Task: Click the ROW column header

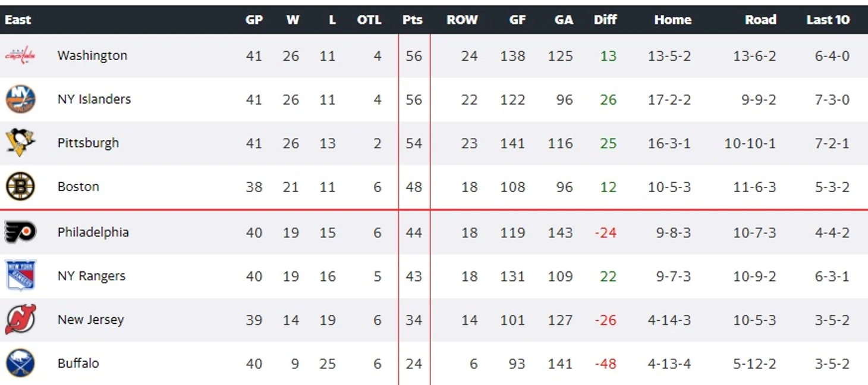Action: [462, 20]
